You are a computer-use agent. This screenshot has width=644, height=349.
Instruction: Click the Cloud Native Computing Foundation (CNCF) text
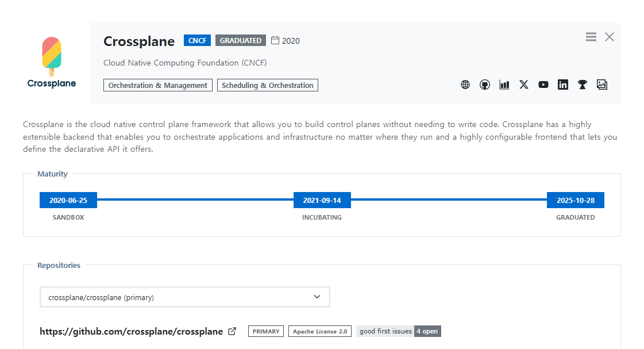pyautogui.click(x=185, y=63)
